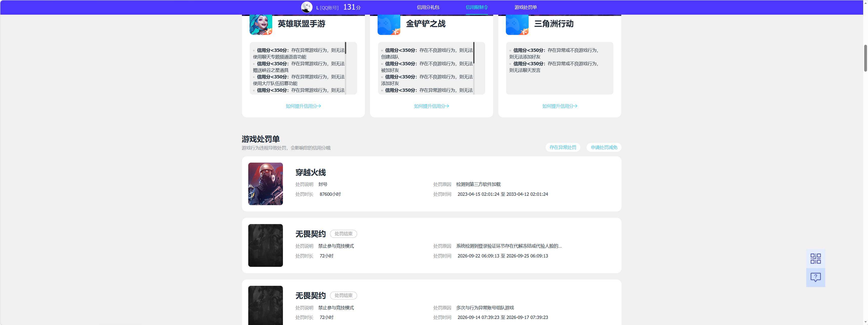Image resolution: width=868 pixels, height=325 pixels.
Task: Click time range 2026-09-22 06:09:13 至 2026-09-25
Action: coord(503,256)
